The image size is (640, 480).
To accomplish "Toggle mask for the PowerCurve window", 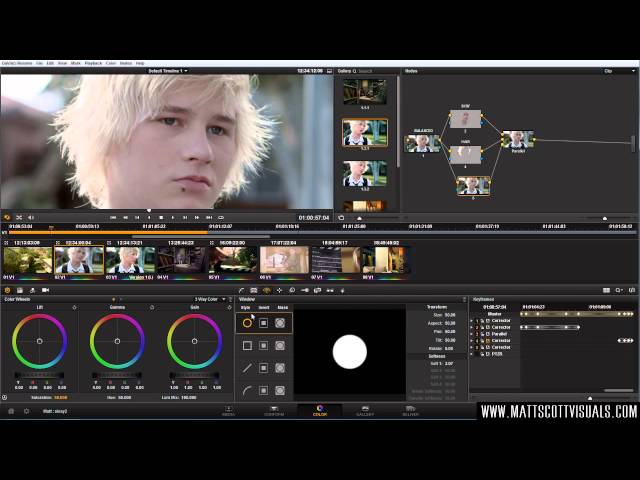I will (x=280, y=391).
